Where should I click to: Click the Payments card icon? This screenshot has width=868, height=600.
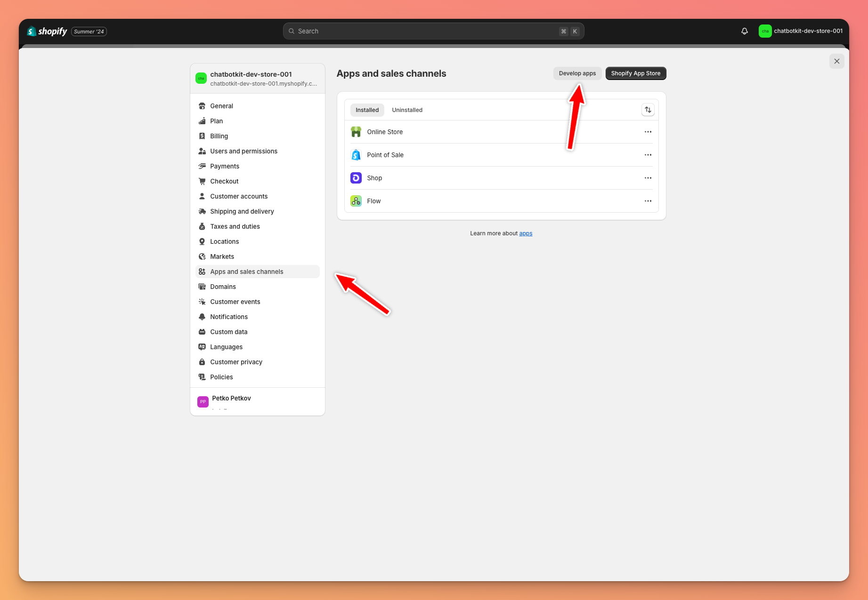(x=202, y=166)
